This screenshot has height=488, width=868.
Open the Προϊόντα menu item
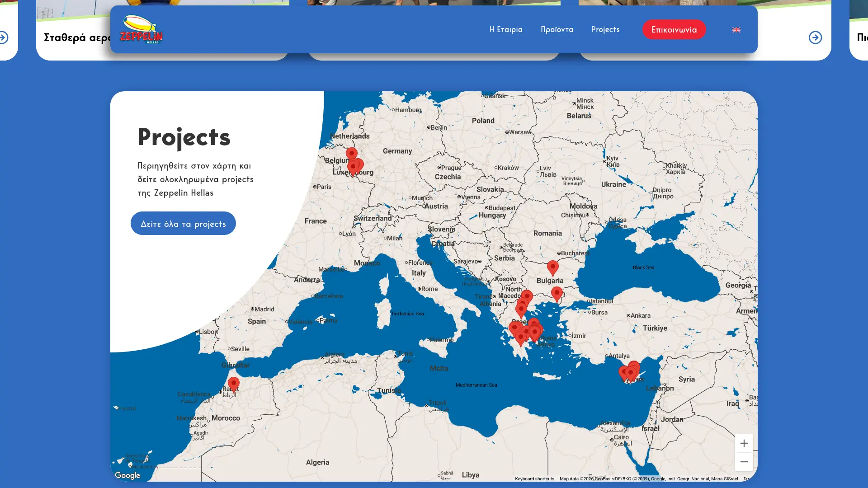pyautogui.click(x=557, y=29)
